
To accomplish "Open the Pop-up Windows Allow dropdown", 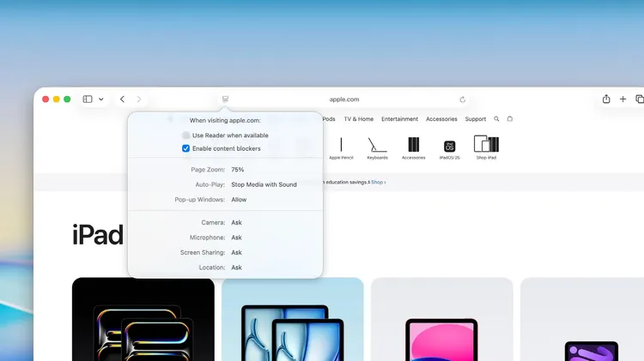I will (x=239, y=200).
